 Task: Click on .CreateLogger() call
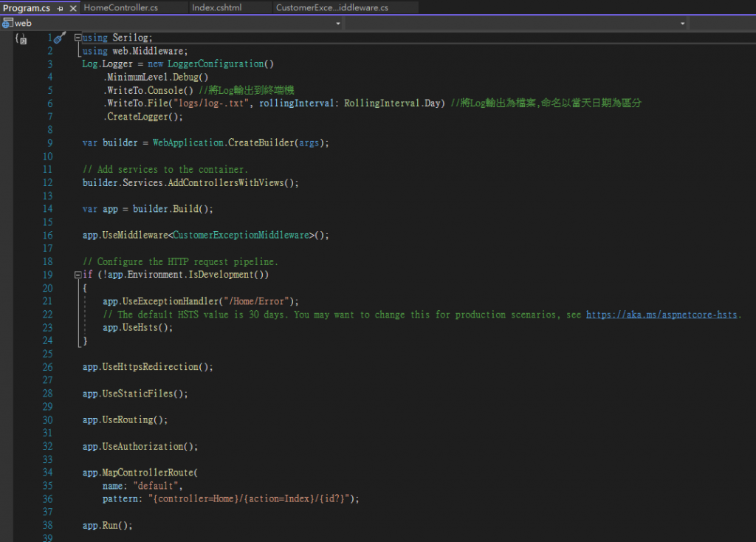click(142, 117)
